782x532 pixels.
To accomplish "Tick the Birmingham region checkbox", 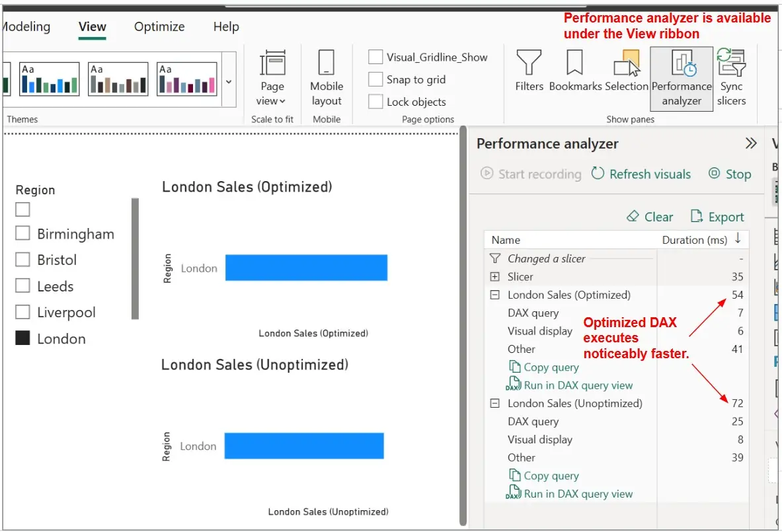I will click(23, 233).
